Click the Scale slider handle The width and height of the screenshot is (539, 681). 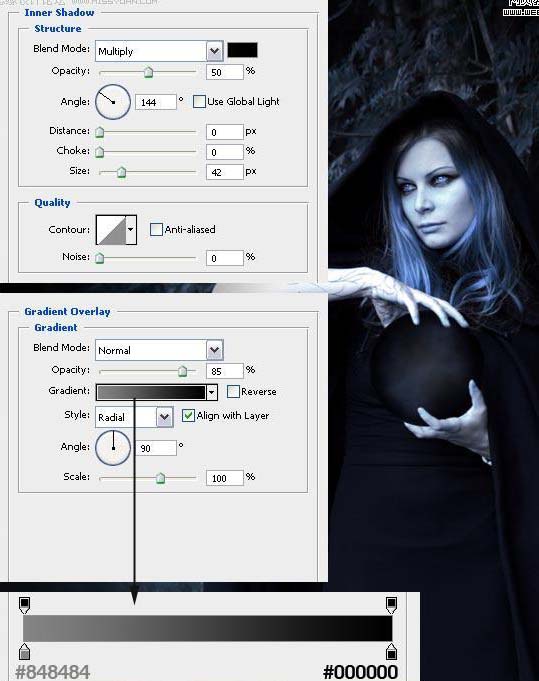160,478
